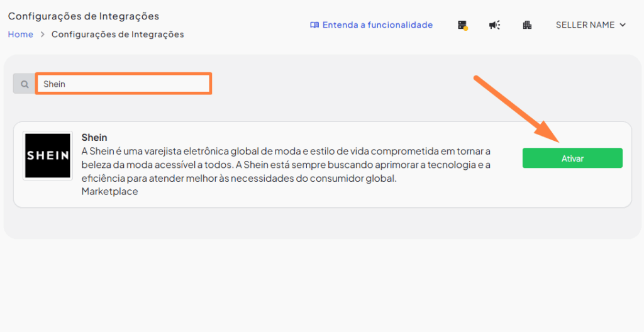Image resolution: width=644 pixels, height=332 pixels.
Task: Click the book icon beside Entenda a funcionalidade
Action: [314, 25]
